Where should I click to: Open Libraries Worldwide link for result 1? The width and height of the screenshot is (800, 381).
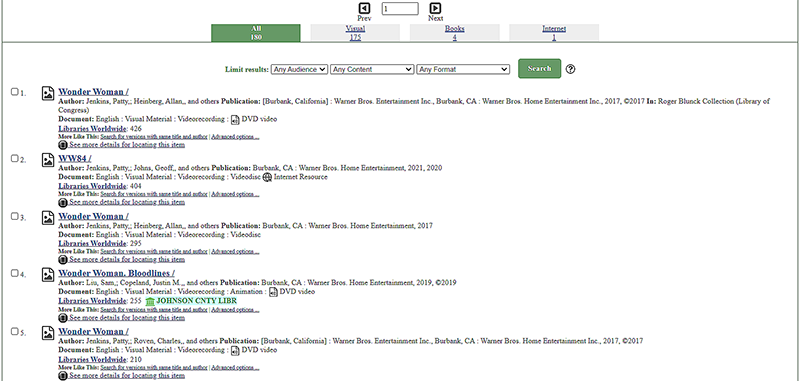[92, 129]
